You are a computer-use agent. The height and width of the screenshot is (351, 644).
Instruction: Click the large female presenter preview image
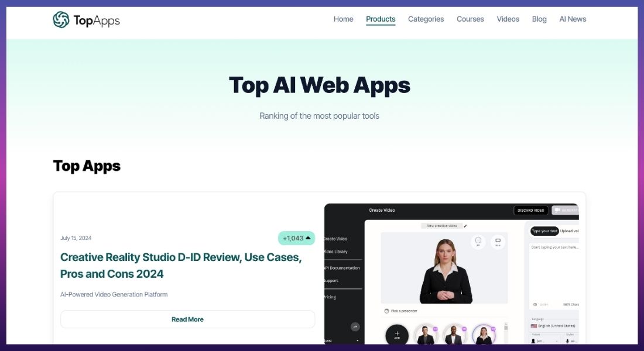click(x=444, y=268)
